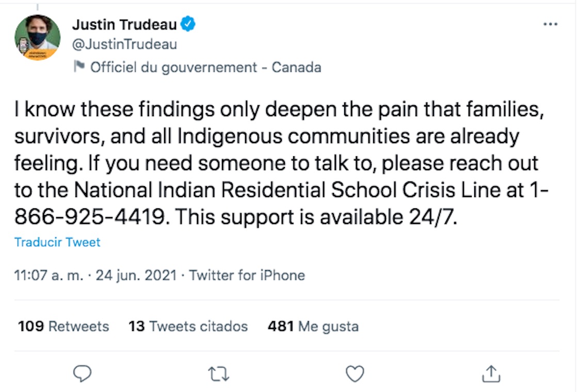Viewport: 578px width, 392px height.
Task: Like the tweet with the heart icon
Action: click(355, 373)
